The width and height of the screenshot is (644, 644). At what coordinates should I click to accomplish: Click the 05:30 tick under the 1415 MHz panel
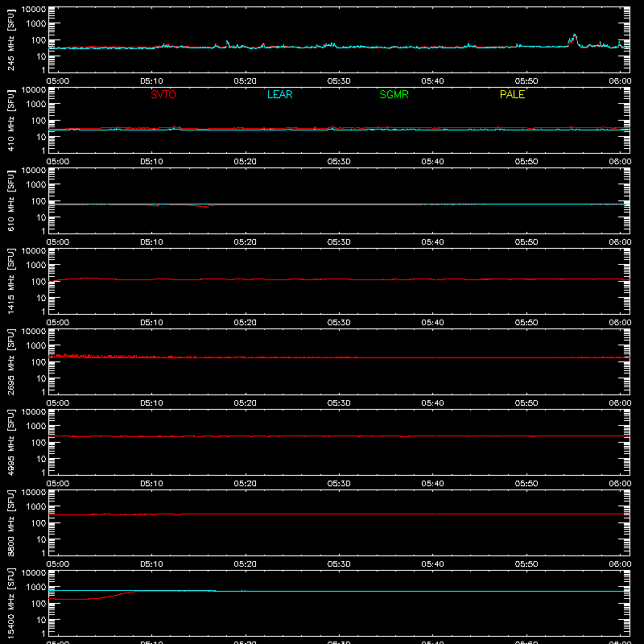coord(339,323)
